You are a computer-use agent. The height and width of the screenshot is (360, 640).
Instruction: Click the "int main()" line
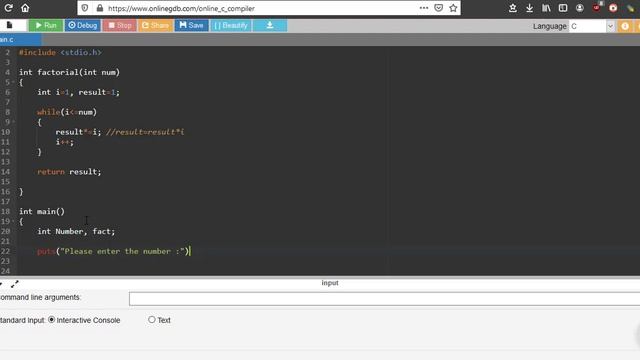(x=42, y=211)
